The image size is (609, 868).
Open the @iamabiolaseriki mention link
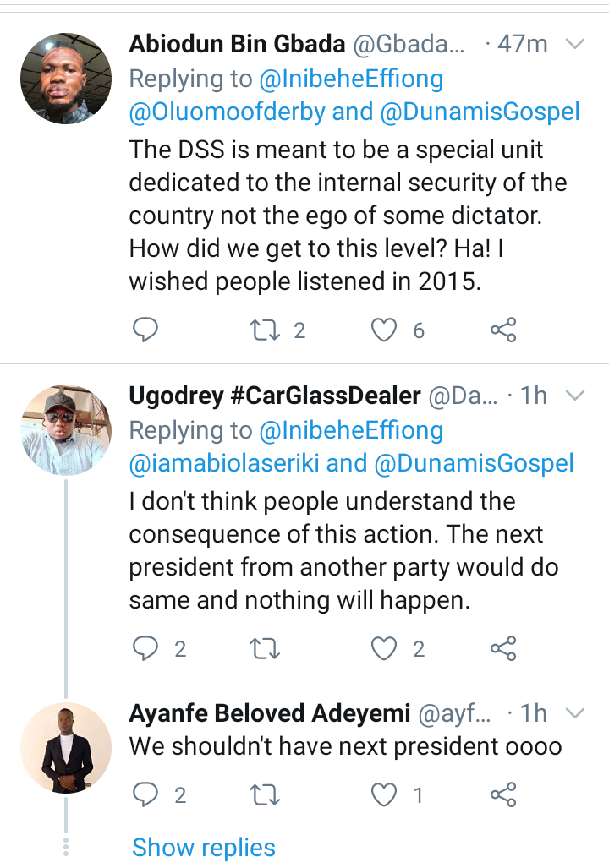click(224, 463)
